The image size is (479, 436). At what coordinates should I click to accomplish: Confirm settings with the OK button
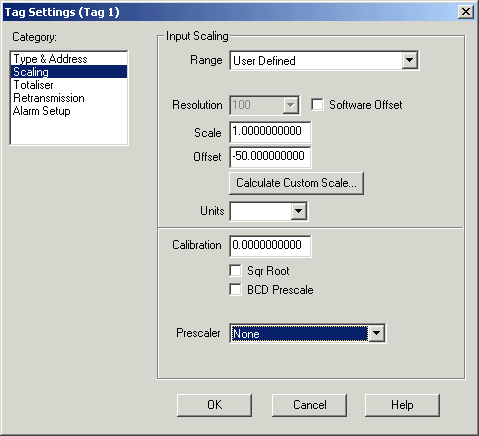(x=214, y=405)
